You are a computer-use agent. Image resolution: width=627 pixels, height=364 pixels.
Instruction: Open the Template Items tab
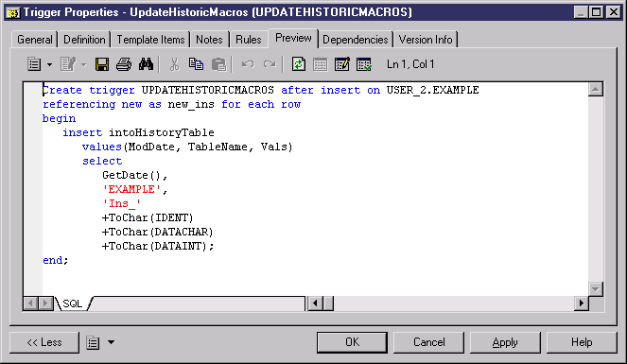coord(150,40)
